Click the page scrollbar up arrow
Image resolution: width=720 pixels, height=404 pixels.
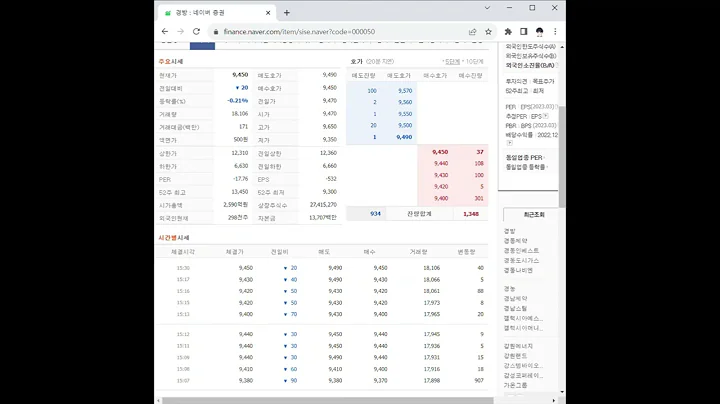pyautogui.click(x=562, y=47)
